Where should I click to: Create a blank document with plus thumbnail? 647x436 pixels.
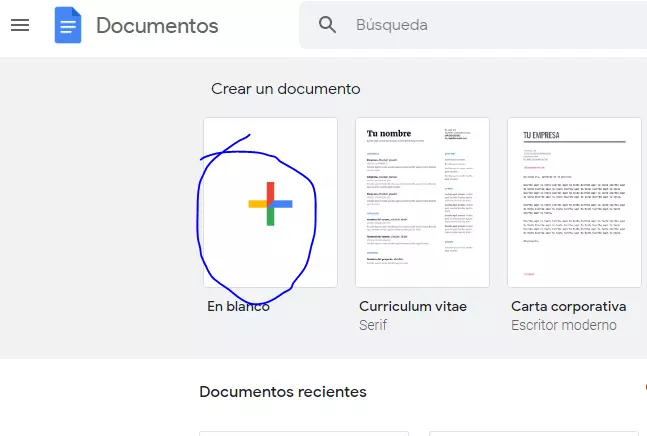[270, 203]
